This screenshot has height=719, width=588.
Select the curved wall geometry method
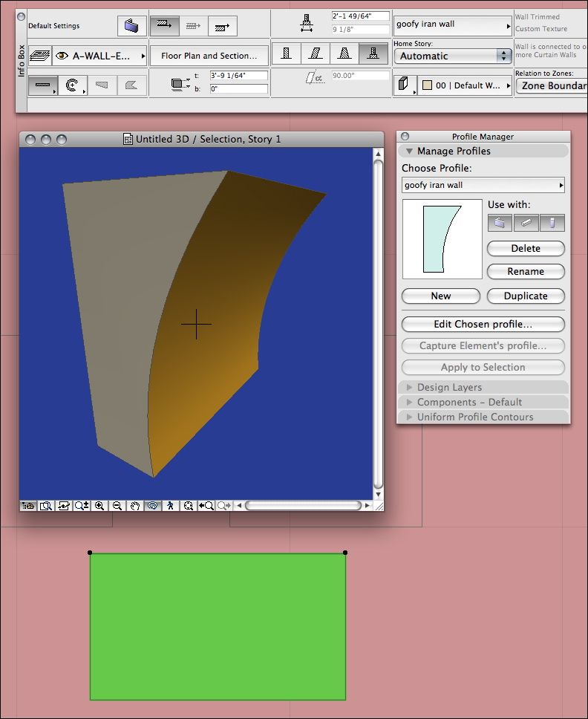point(73,85)
